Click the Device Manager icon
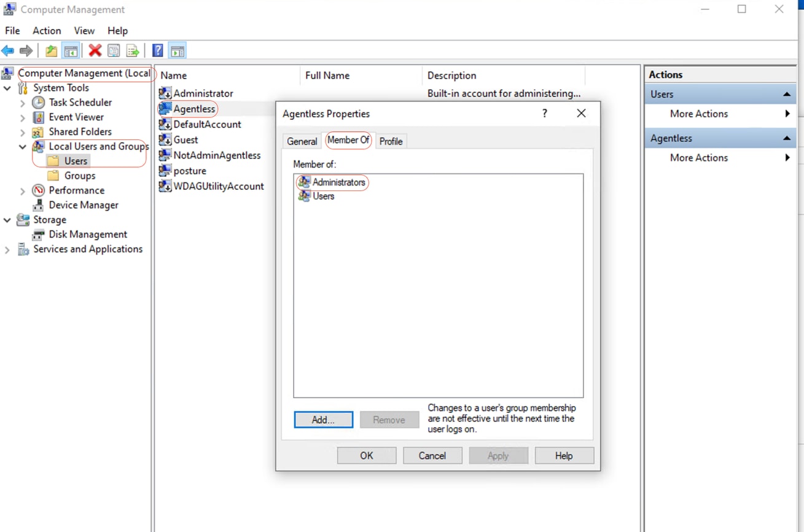 (x=39, y=205)
